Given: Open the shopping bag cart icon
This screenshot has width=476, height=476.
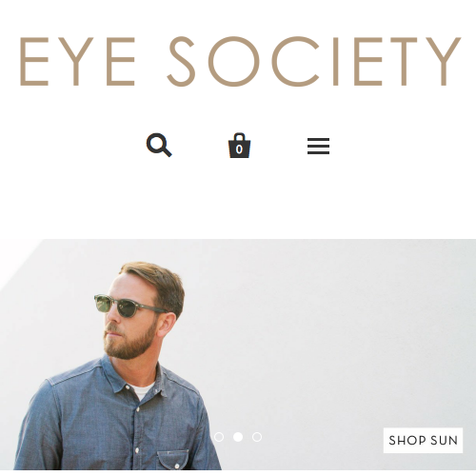Looking at the screenshot, I should click(x=240, y=146).
